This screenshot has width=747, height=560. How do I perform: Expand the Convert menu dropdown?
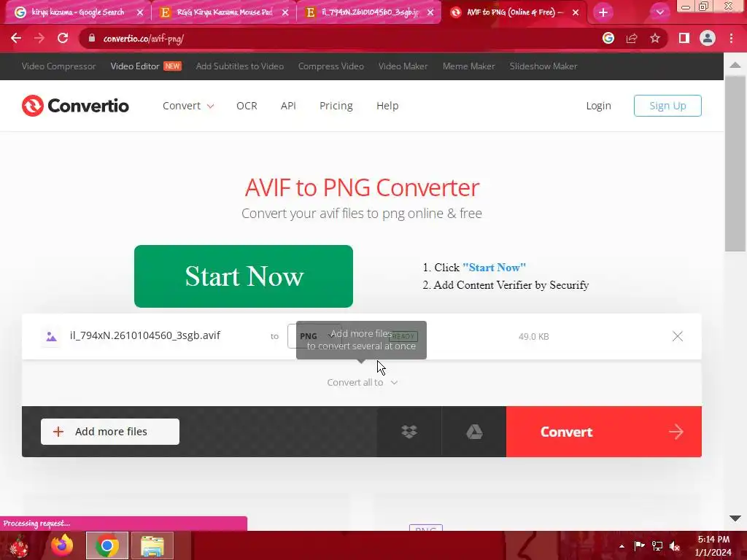[188, 106]
